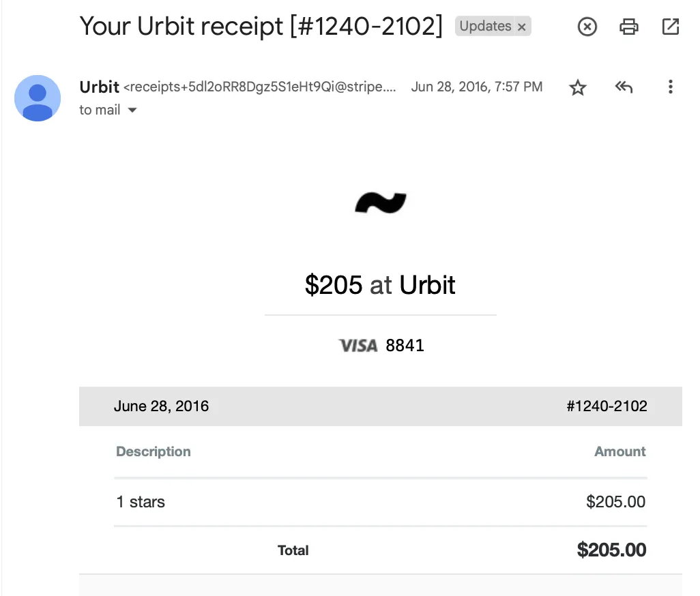
Task: Click the Urbit sender avatar
Action: (38, 98)
